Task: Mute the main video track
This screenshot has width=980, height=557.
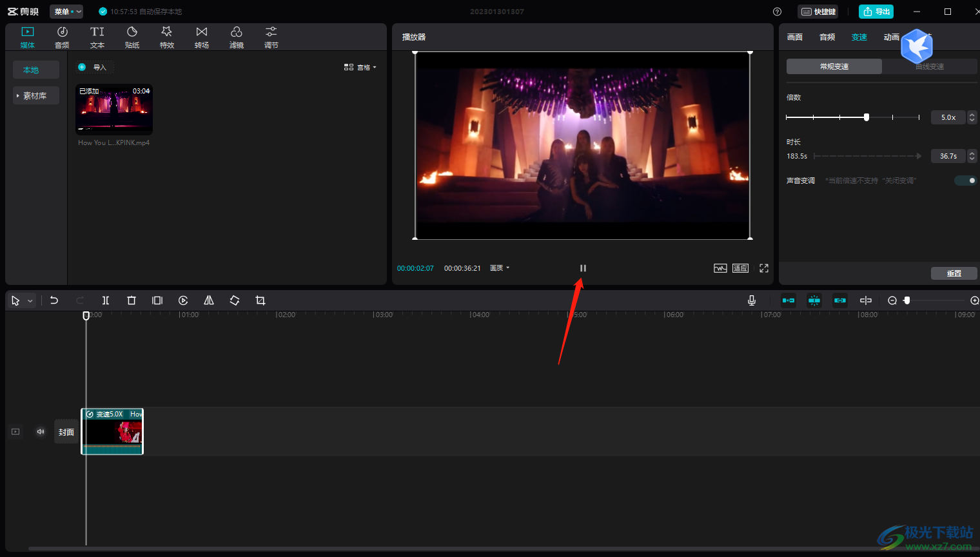Action: 41,432
